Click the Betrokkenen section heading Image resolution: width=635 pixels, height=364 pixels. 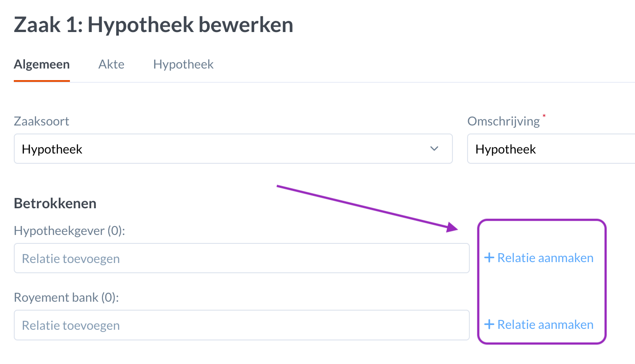[55, 203]
